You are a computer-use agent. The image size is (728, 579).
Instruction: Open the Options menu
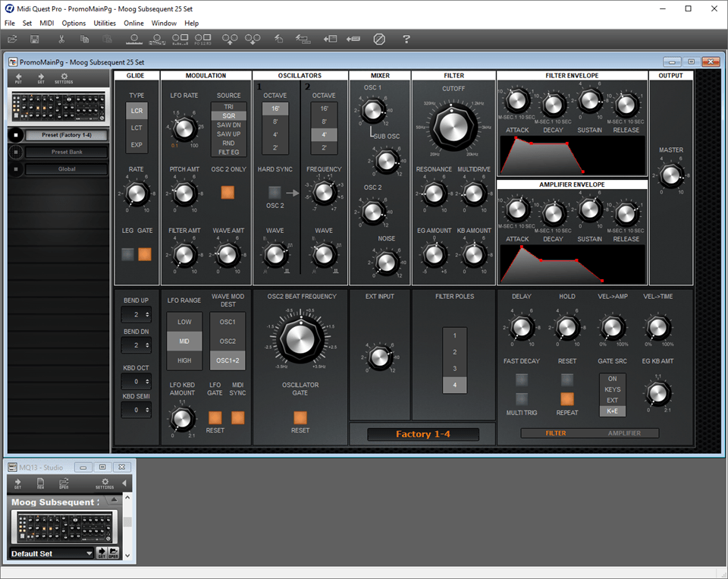tap(74, 24)
